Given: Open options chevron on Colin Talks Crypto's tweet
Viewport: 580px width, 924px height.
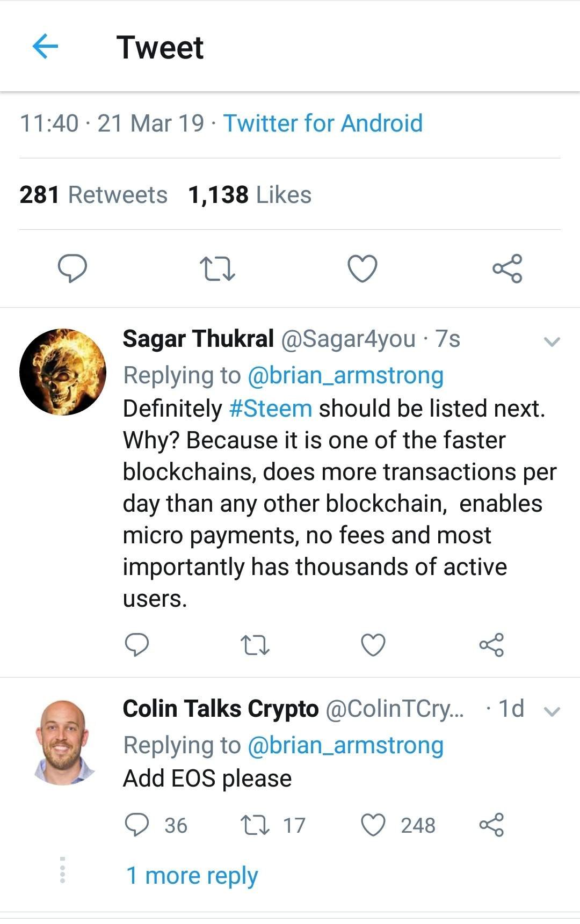Looking at the screenshot, I should pyautogui.click(x=552, y=711).
